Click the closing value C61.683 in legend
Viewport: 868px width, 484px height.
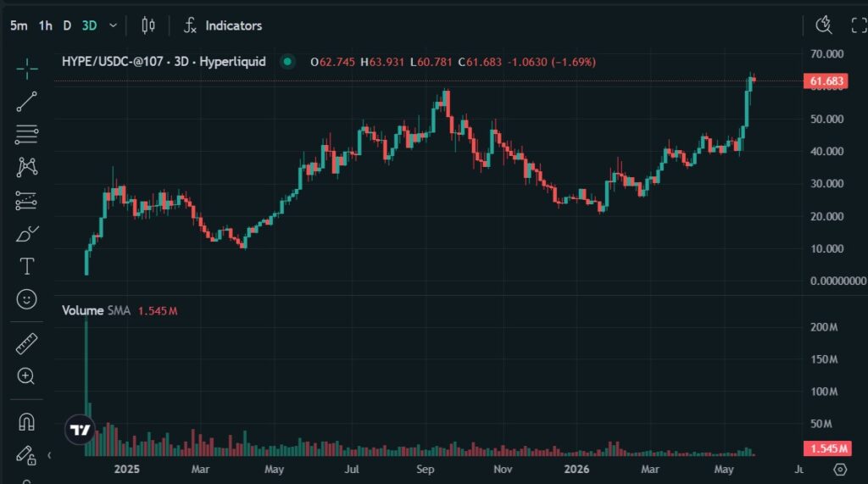pos(480,62)
